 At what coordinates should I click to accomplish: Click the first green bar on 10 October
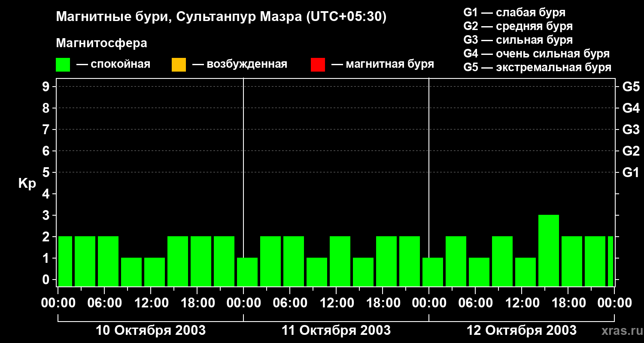pos(65,261)
